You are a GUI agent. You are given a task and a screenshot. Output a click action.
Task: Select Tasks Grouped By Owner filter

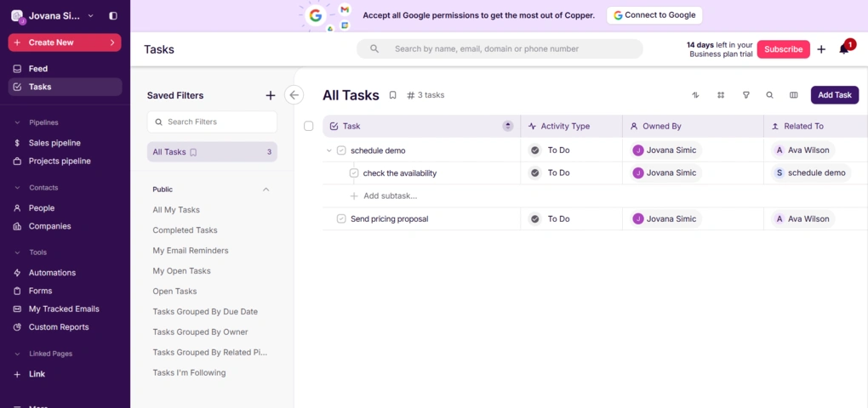(200, 332)
